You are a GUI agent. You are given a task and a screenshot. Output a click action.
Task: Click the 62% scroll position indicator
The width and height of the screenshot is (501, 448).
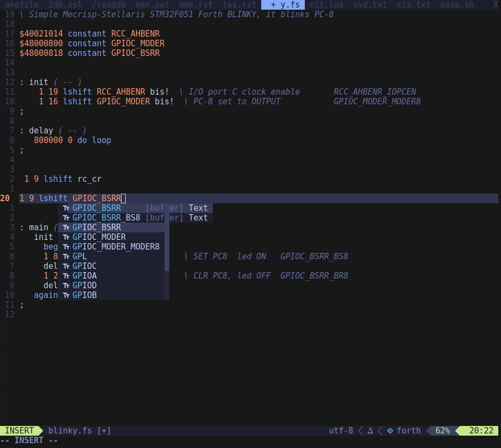[442, 431]
